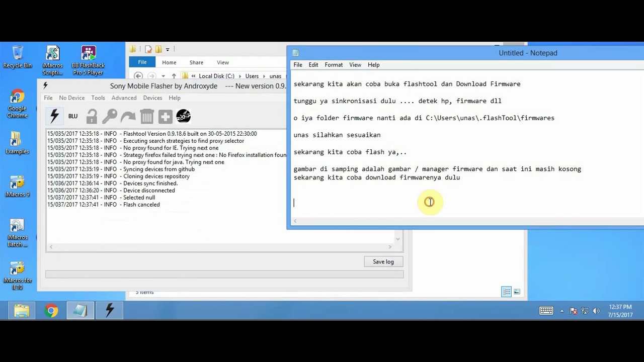Open Flashtool No Device menu
The height and width of the screenshot is (362, 644).
(x=71, y=98)
